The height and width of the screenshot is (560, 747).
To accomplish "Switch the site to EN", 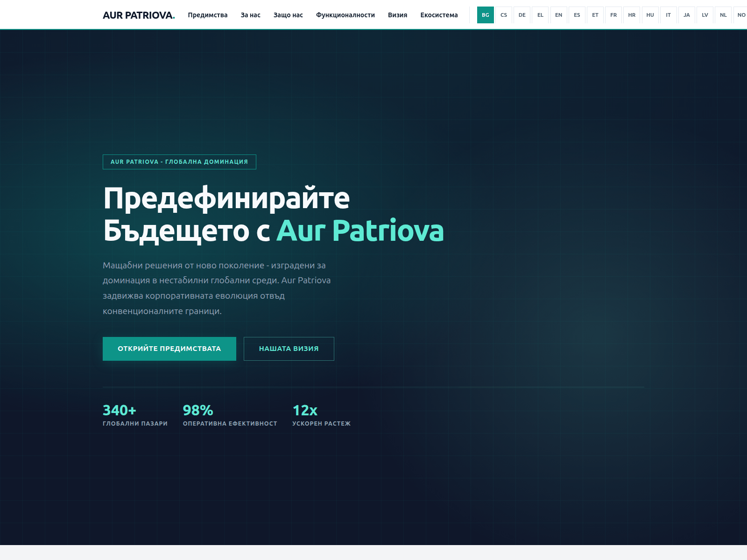I will pyautogui.click(x=559, y=15).
